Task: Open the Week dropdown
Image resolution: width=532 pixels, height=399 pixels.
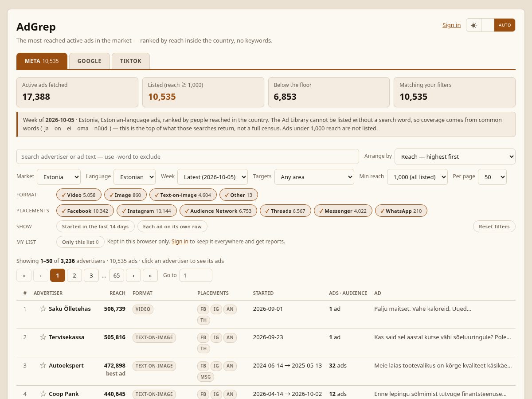Action: [x=212, y=177]
